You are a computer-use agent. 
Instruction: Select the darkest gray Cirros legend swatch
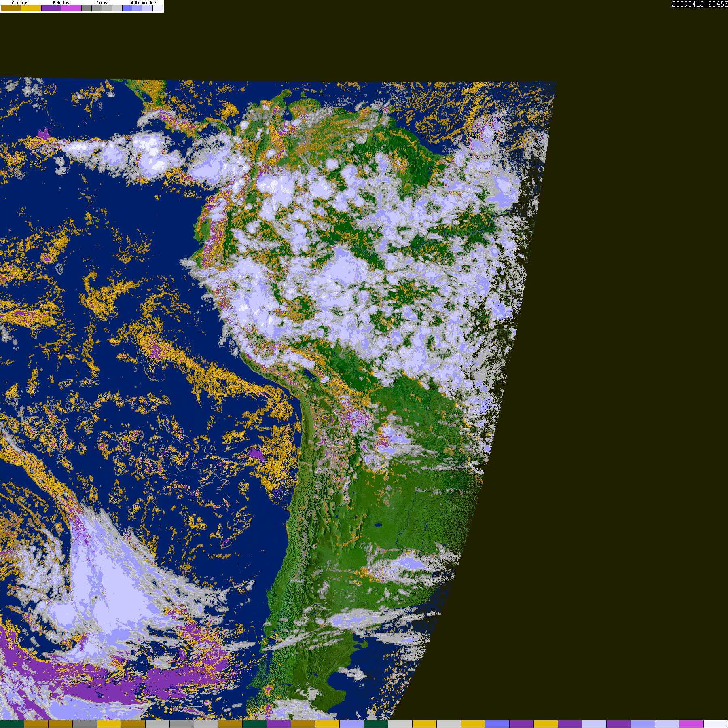pos(87,8)
